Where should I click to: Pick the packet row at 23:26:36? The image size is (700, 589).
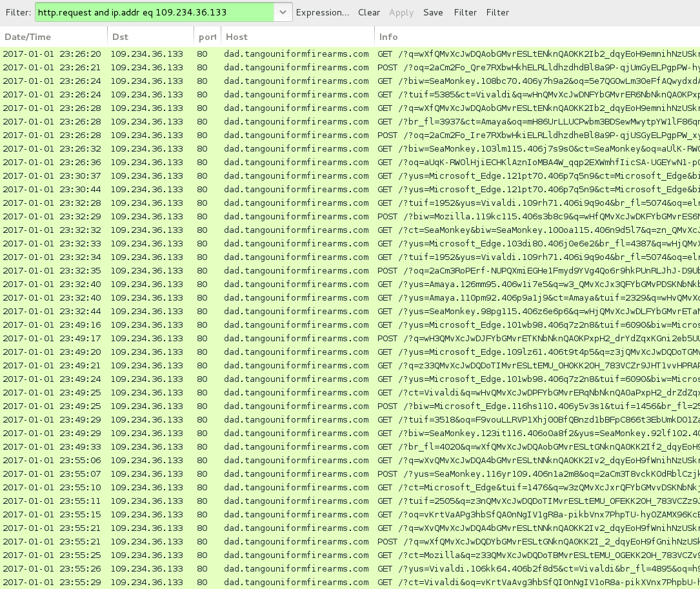pos(350,162)
